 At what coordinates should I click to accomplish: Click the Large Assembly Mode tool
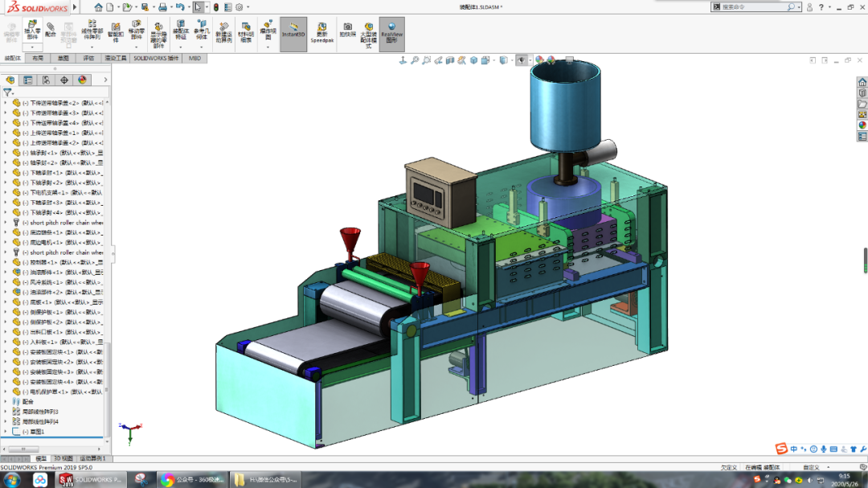coord(369,35)
